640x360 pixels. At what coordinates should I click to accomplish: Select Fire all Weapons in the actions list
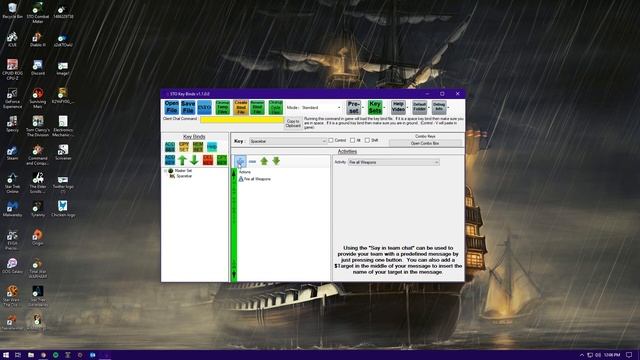click(x=257, y=179)
